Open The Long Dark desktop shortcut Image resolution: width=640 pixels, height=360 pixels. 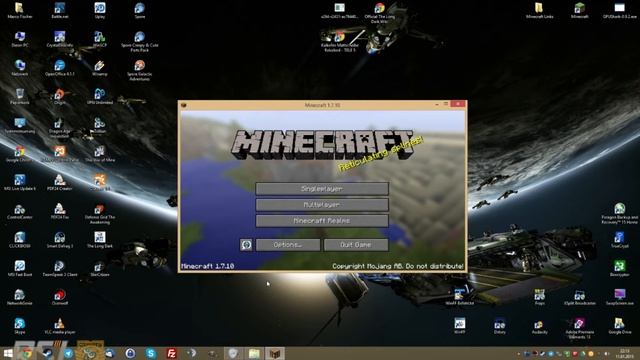[x=100, y=240]
